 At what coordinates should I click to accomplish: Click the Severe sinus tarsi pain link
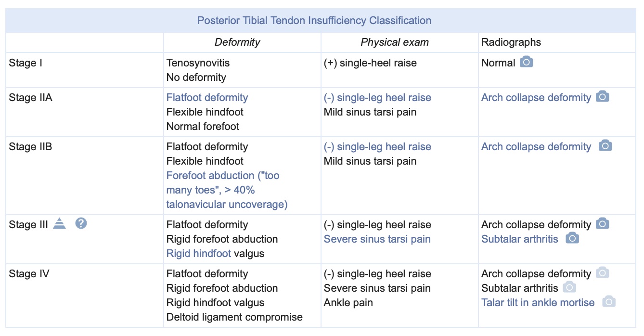(377, 239)
